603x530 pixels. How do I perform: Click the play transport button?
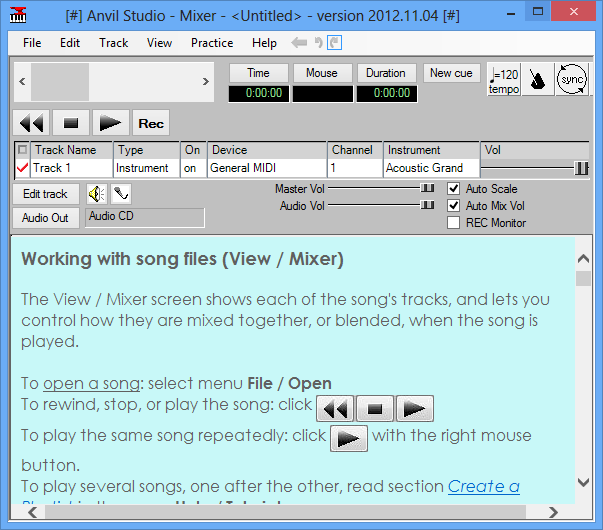pyautogui.click(x=111, y=123)
